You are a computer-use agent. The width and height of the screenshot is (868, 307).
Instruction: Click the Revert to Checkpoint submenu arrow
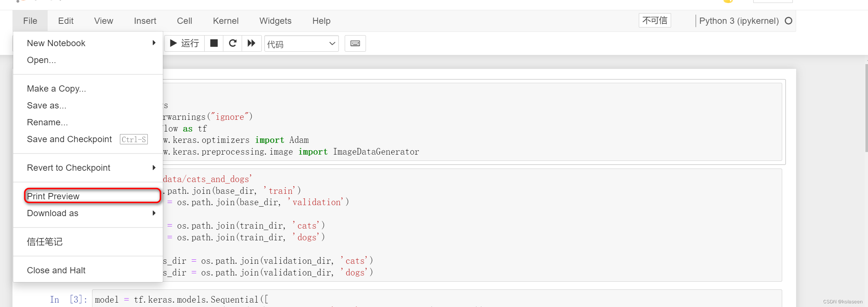[x=154, y=167]
